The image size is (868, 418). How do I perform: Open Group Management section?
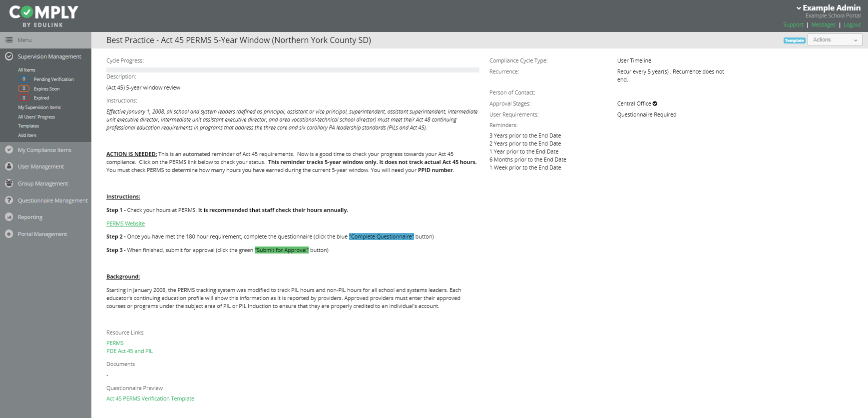pyautogui.click(x=43, y=183)
